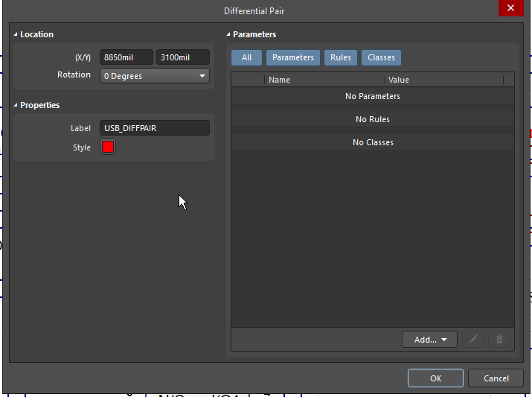Open the Add... dropdown button
The width and height of the screenshot is (532, 397).
point(429,339)
